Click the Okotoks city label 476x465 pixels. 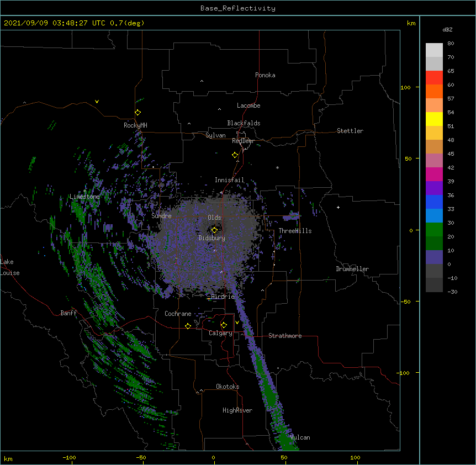tap(228, 387)
